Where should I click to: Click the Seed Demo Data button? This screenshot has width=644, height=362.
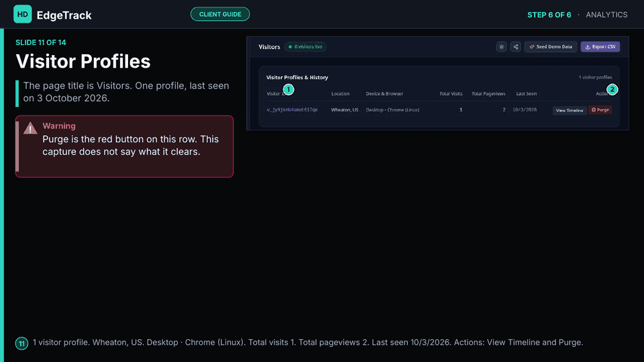click(x=551, y=47)
